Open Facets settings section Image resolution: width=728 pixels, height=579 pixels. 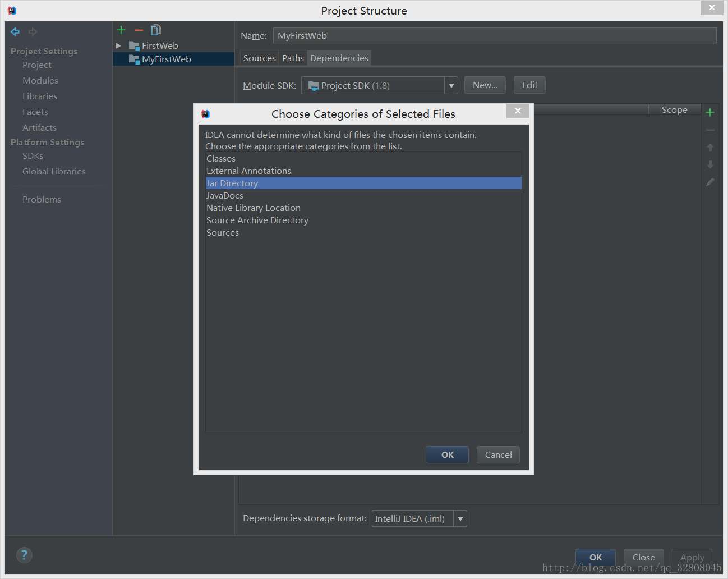point(35,112)
